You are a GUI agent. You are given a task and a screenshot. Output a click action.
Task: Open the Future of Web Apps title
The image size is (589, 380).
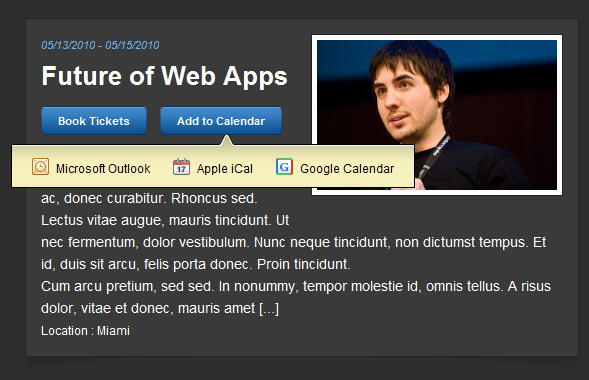click(x=164, y=76)
